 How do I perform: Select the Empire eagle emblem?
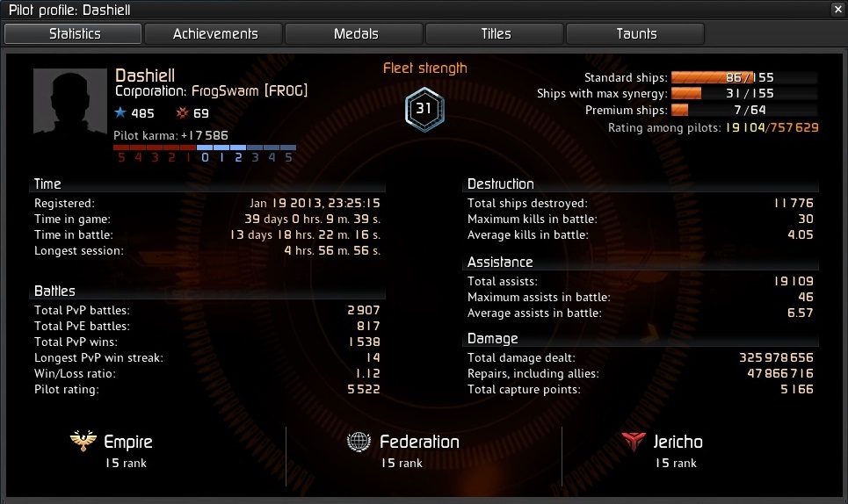[x=83, y=440]
